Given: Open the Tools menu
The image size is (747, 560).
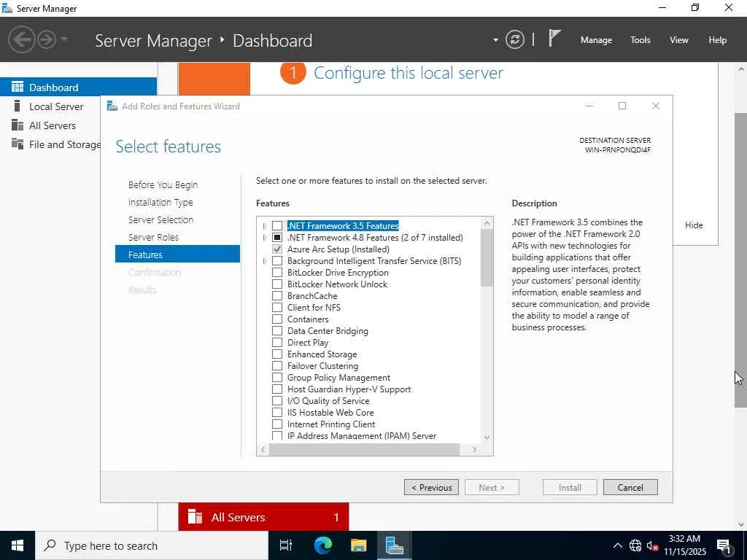Looking at the screenshot, I should point(640,40).
